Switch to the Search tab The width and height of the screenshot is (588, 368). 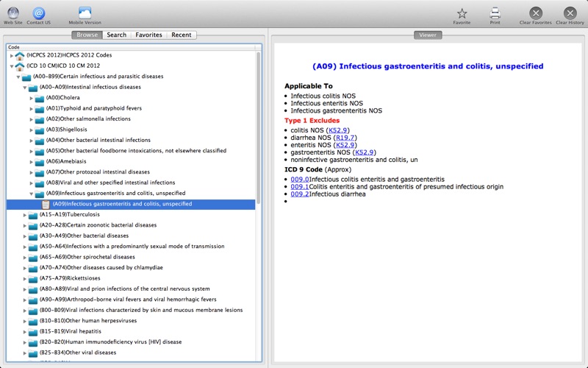[x=117, y=35]
